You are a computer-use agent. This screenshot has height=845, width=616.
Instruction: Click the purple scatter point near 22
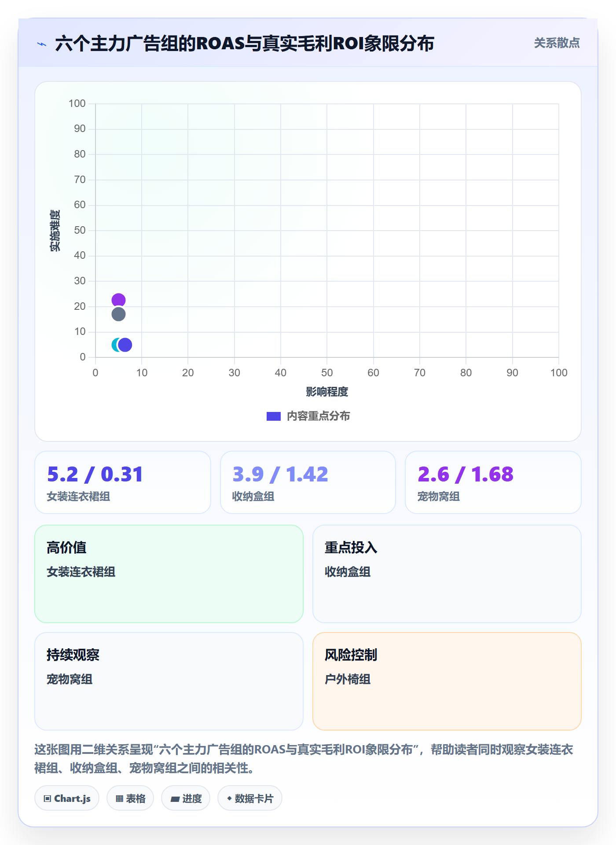(x=118, y=300)
